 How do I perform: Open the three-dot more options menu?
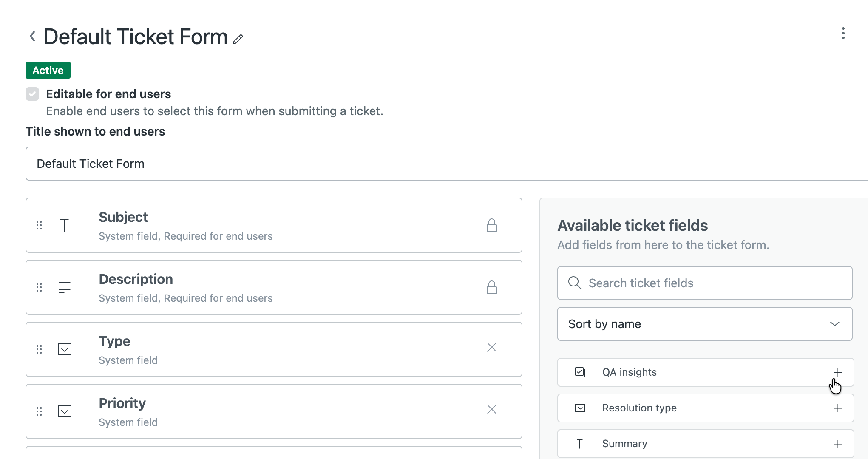tap(843, 34)
